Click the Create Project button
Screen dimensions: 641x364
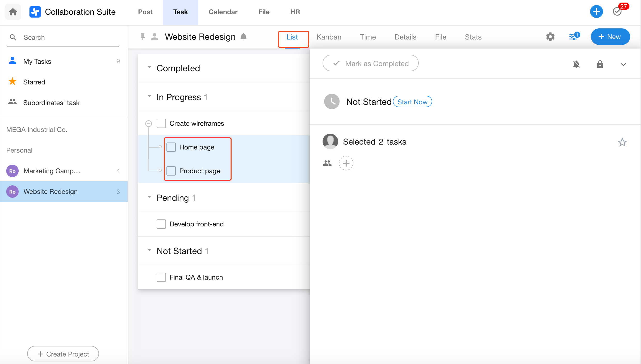63,354
